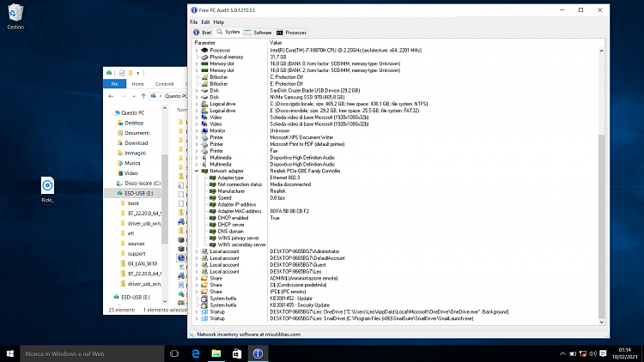Expand the OneDrive Startup row
The width and height of the screenshot is (644, 362).
coord(197,312)
